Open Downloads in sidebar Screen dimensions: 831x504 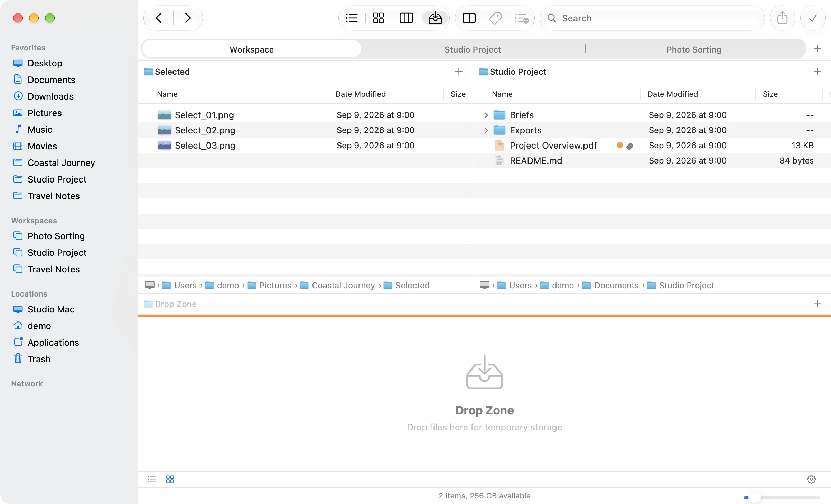50,96
